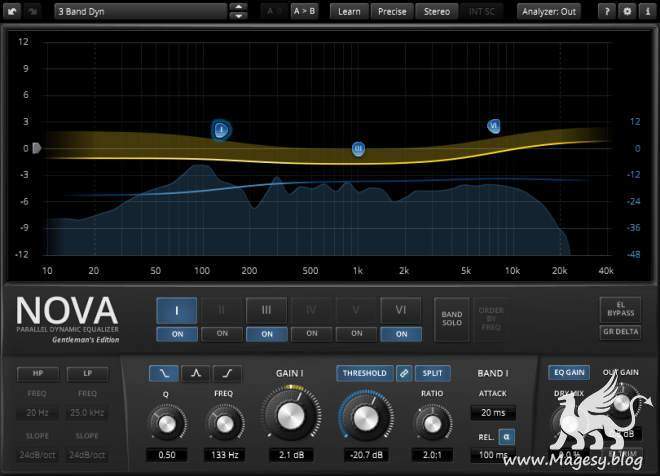
Task: Select the band II tab
Action: 221,311
